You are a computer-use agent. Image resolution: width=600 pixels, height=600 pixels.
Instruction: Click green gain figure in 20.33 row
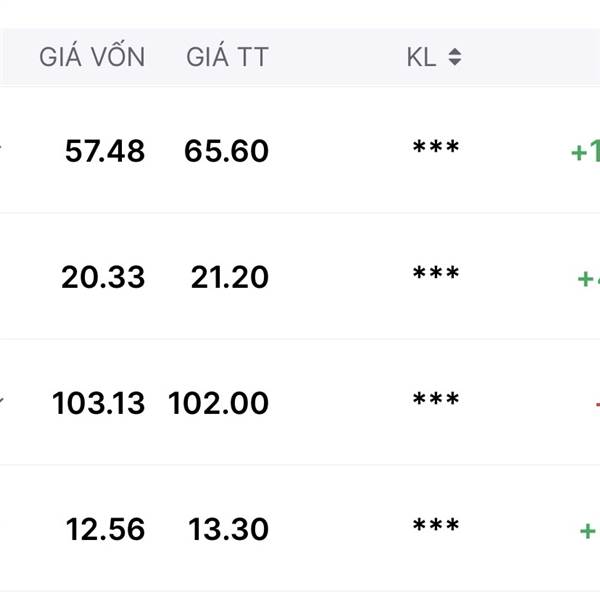click(589, 278)
